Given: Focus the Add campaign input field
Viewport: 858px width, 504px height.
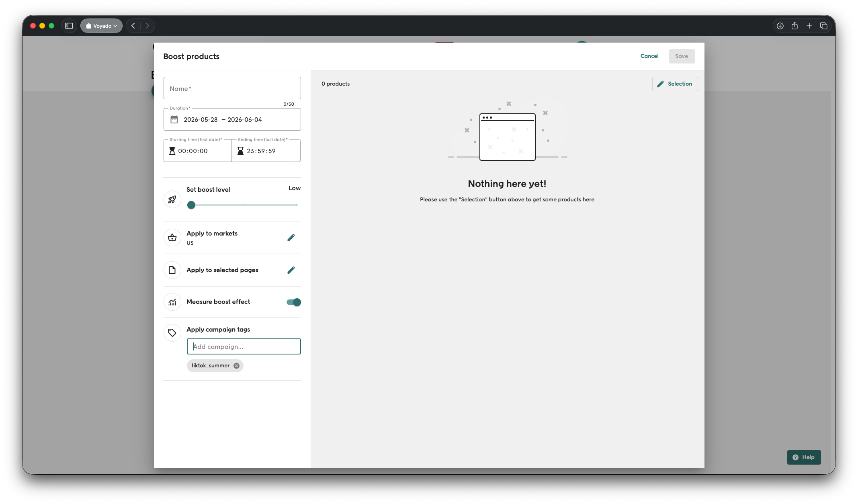Looking at the screenshot, I should pos(244,346).
